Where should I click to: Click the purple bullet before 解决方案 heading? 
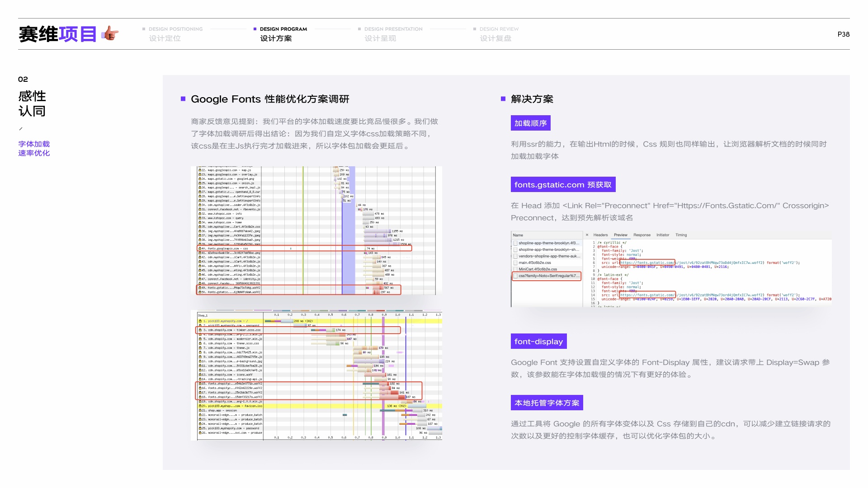[x=503, y=99]
